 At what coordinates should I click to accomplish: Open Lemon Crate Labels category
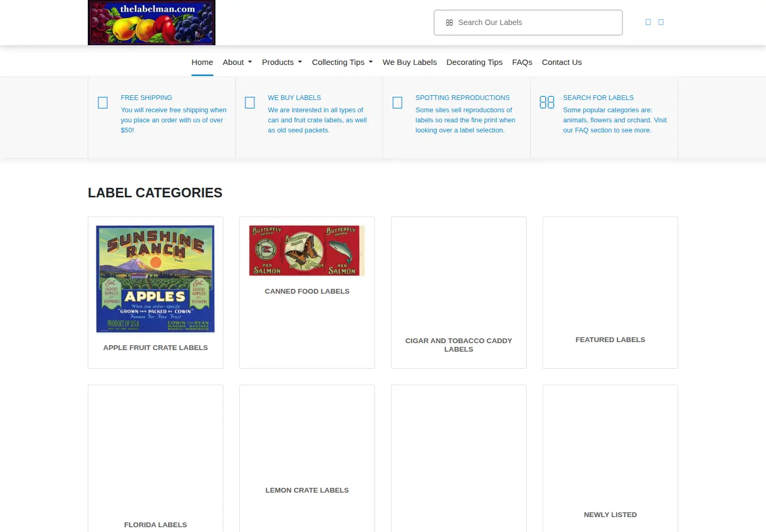pyautogui.click(x=307, y=490)
